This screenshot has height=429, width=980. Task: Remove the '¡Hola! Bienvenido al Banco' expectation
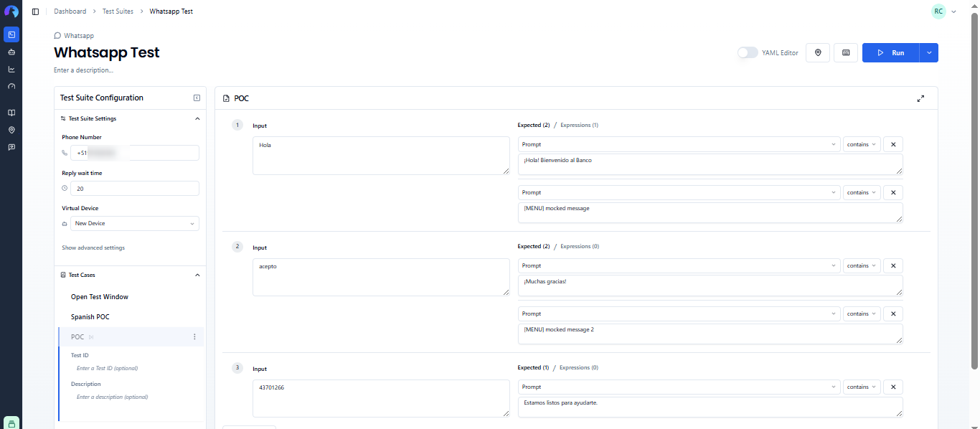coord(893,144)
